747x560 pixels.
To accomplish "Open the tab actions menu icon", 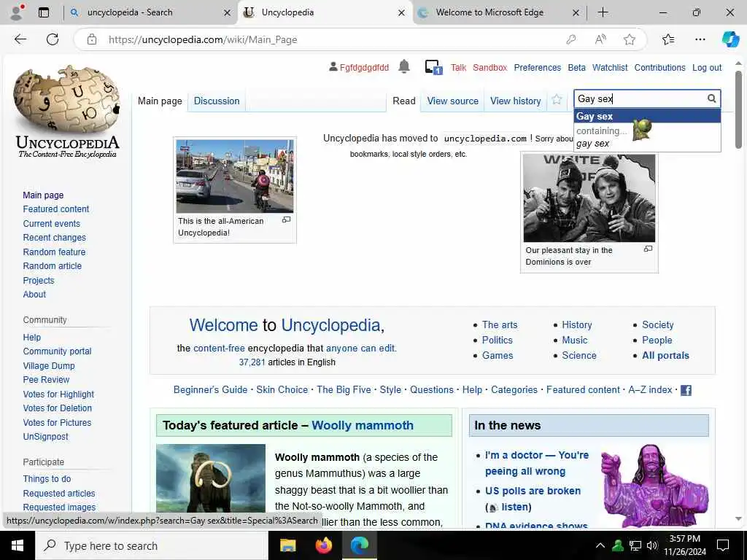I will coord(44,12).
